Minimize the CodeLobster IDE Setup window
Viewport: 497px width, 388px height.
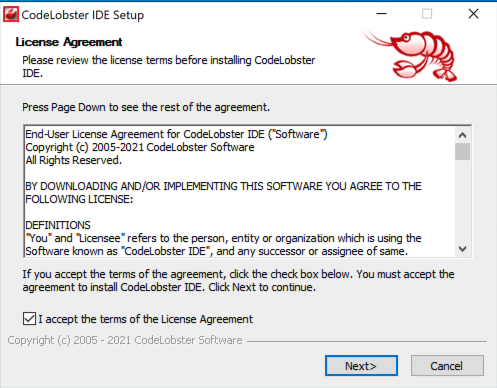(381, 14)
